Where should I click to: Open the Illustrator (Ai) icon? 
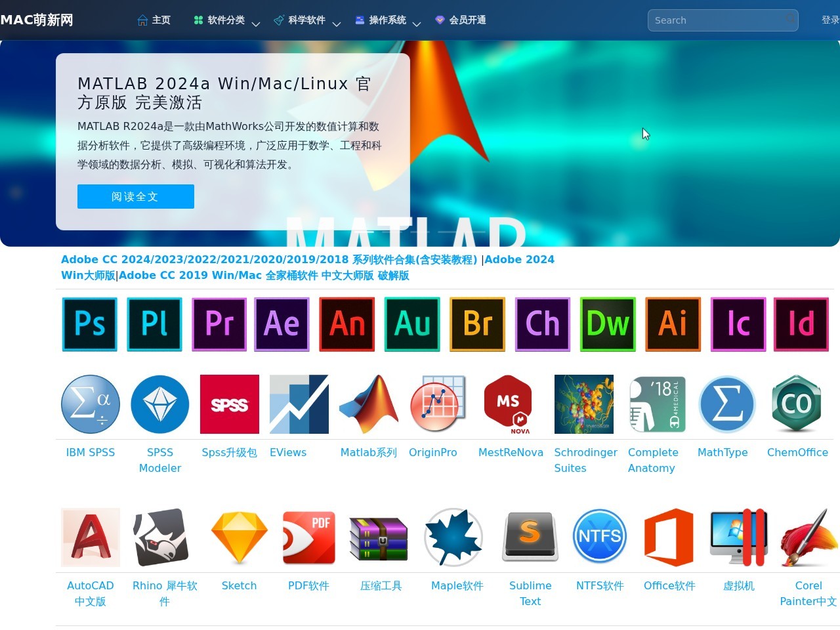[673, 324]
